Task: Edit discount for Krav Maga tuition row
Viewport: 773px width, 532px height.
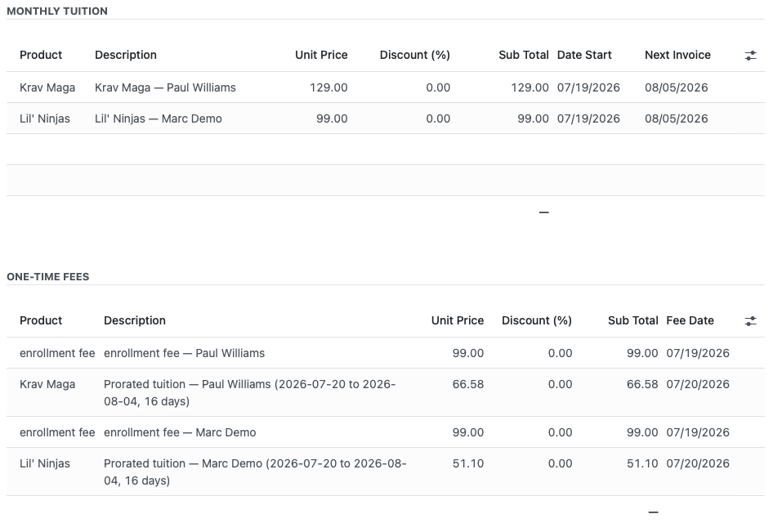Action: point(438,87)
